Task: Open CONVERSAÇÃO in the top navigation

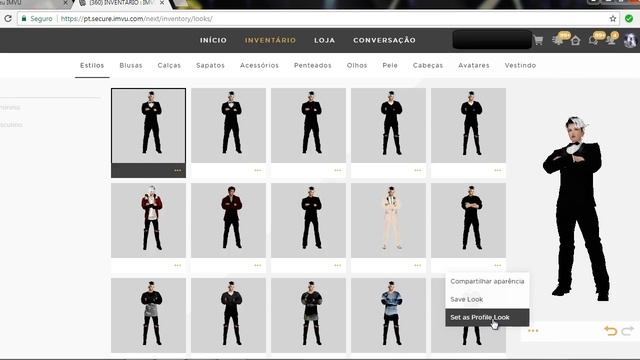Action: tap(384, 40)
